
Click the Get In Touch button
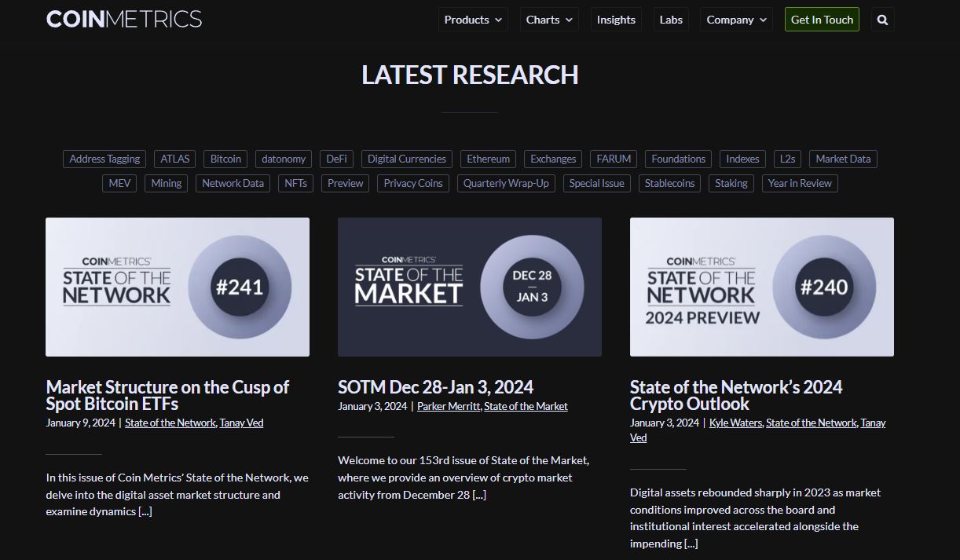[822, 20]
